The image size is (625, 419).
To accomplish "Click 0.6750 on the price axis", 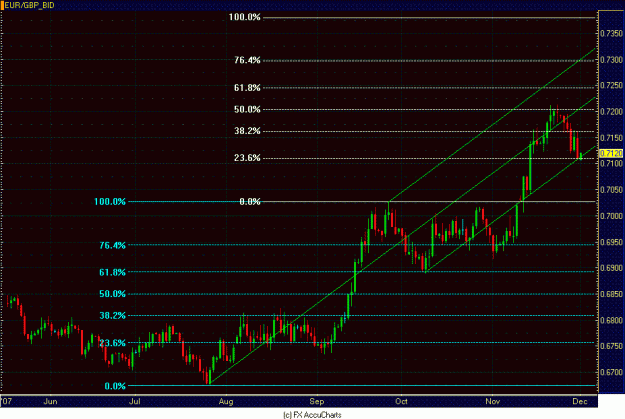I will click(x=611, y=346).
